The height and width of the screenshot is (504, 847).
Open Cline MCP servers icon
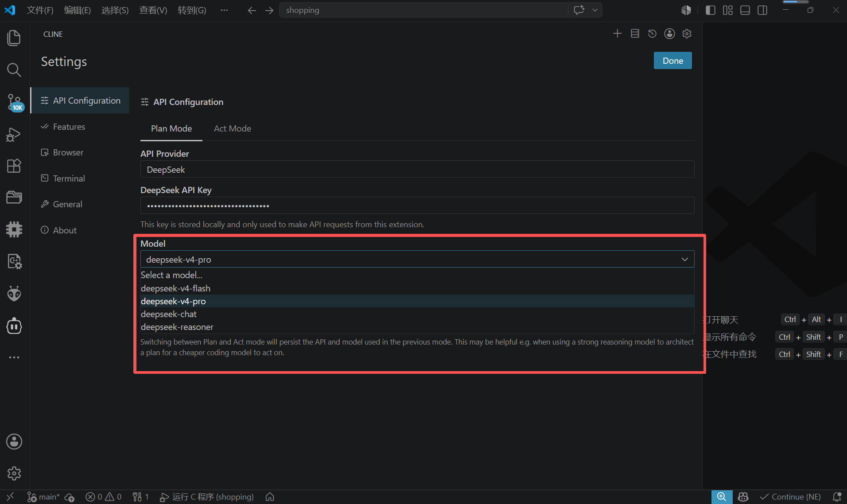pyautogui.click(x=635, y=34)
